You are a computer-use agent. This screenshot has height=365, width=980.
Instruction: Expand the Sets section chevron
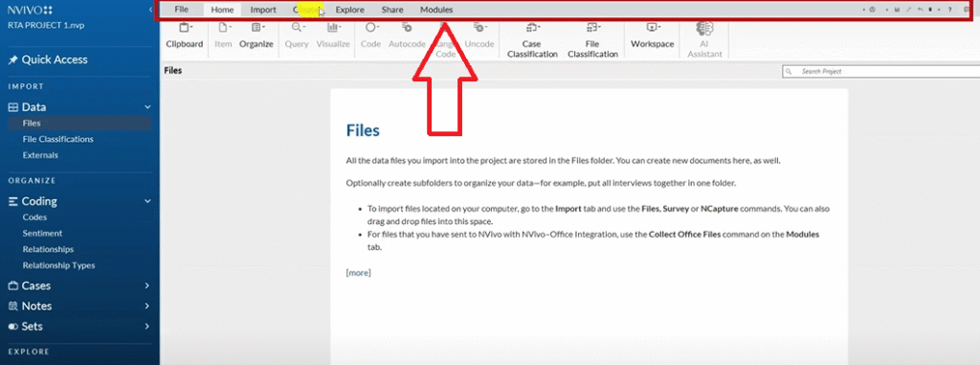tap(147, 327)
